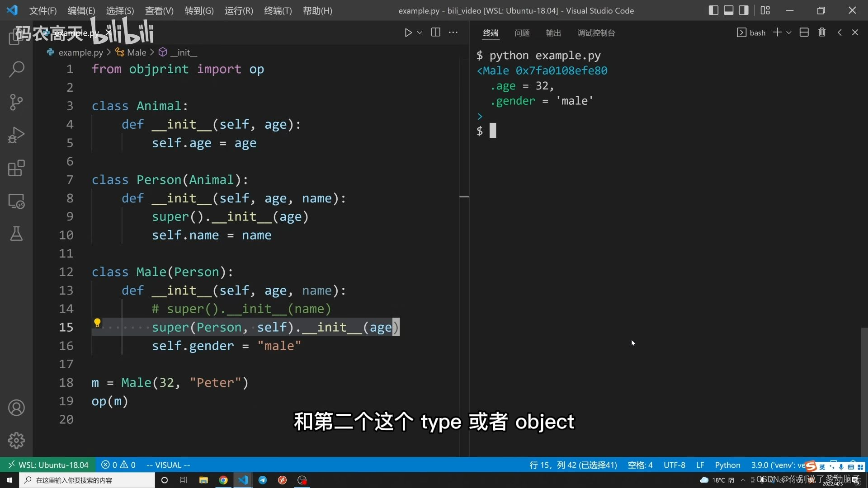
Task: Create a new terminal with plus icon
Action: pos(777,33)
